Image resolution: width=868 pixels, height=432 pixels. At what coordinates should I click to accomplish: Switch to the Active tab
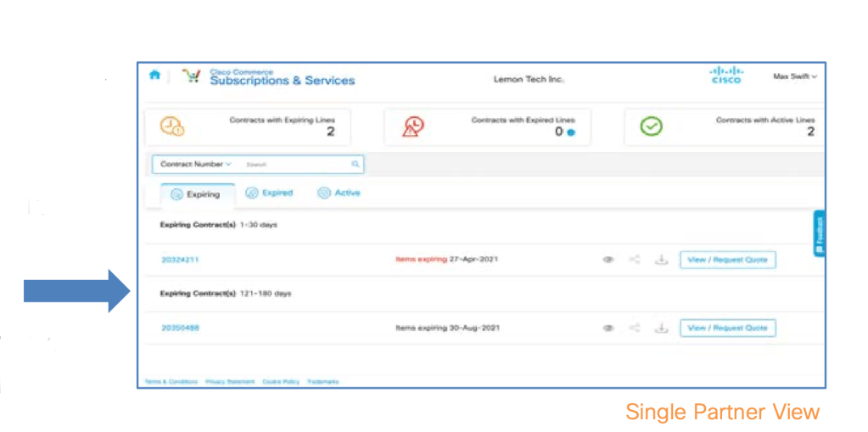click(339, 194)
